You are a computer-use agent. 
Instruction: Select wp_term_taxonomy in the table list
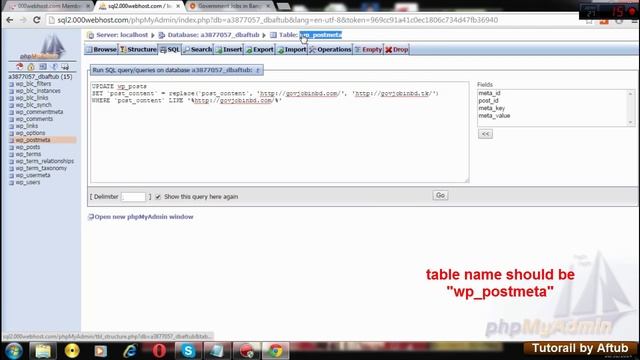coord(41,168)
